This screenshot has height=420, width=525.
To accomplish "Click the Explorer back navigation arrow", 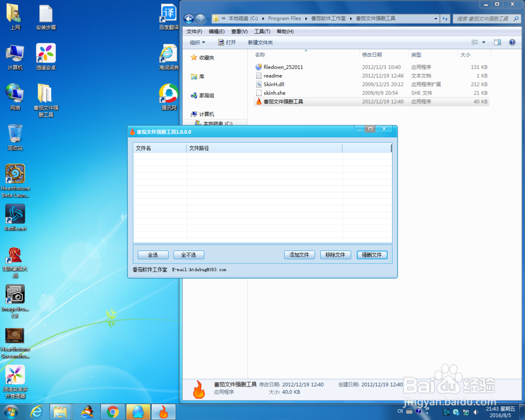I will [189, 19].
